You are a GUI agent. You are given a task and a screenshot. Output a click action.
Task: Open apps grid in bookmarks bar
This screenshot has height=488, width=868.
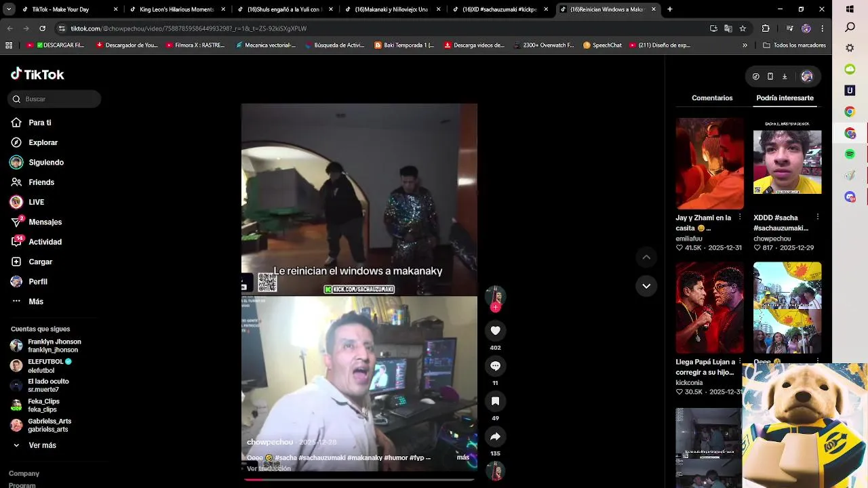[9, 45]
